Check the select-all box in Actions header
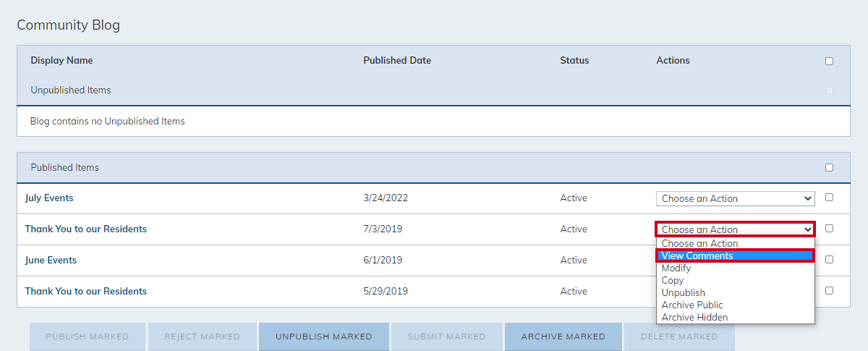 click(x=829, y=61)
